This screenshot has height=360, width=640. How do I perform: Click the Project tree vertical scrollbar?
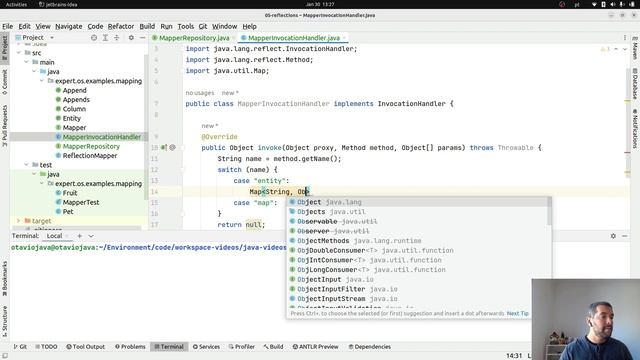point(146,127)
